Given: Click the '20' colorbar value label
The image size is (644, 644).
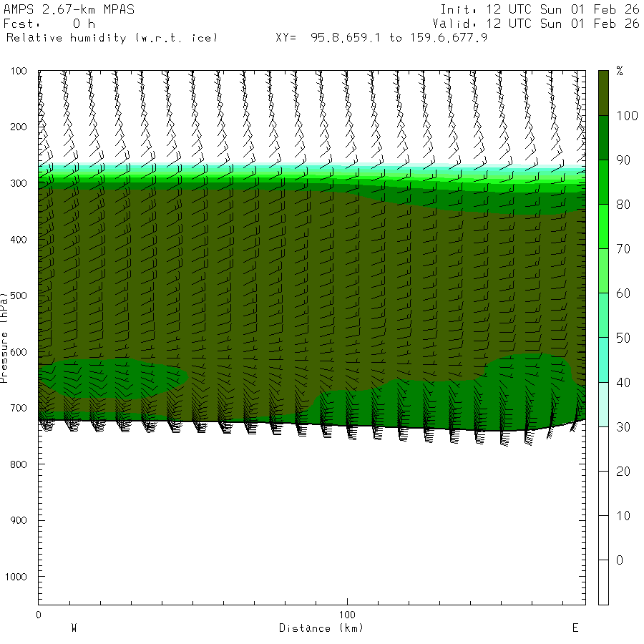Looking at the screenshot, I should 623,472.
